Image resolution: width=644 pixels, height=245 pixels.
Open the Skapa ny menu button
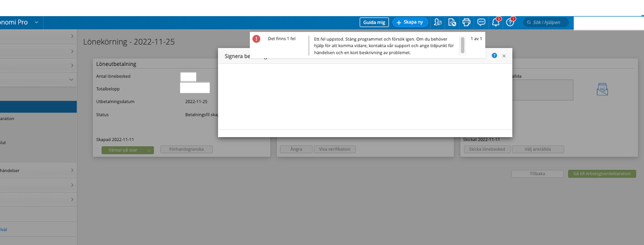point(410,22)
